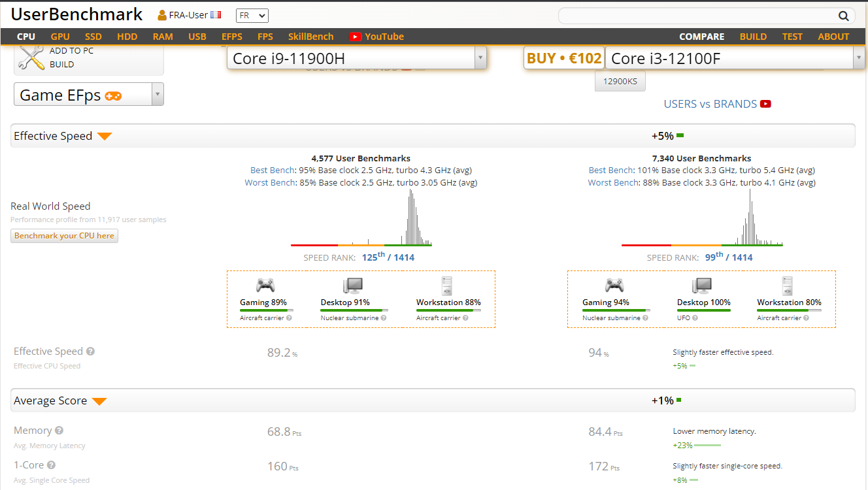This screenshot has height=490, width=868.
Task: Open the Game EFps dropdown
Action: coord(89,95)
